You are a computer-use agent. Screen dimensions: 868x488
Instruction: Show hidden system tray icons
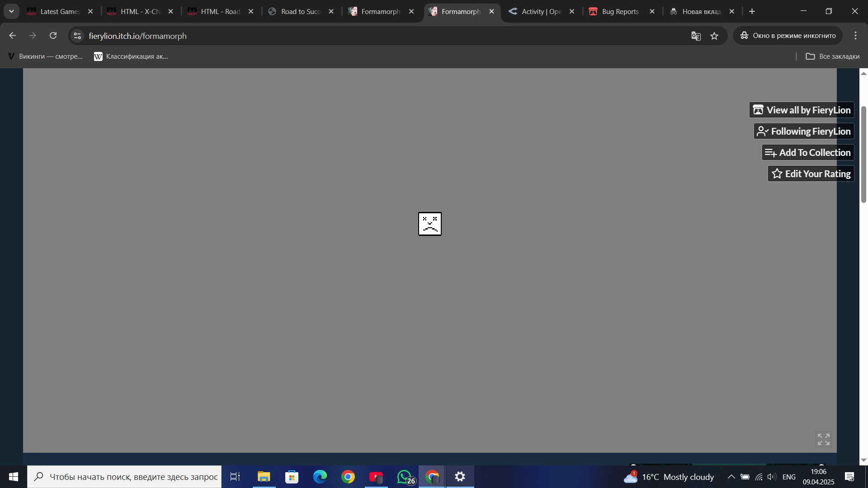pyautogui.click(x=731, y=477)
